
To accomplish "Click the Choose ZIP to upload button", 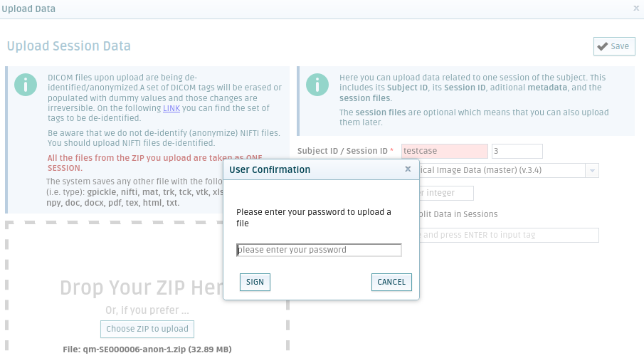I will point(147,329).
